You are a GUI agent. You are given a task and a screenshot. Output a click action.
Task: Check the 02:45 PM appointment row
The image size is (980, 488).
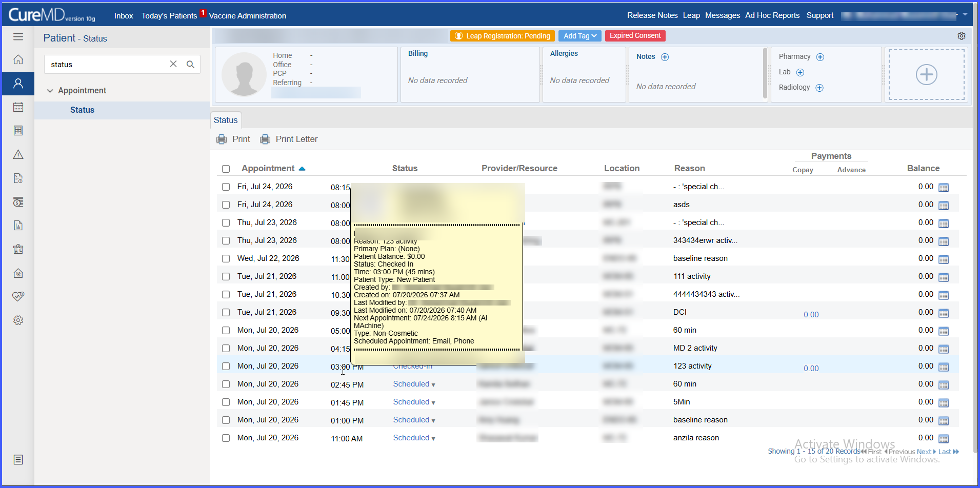coord(226,384)
